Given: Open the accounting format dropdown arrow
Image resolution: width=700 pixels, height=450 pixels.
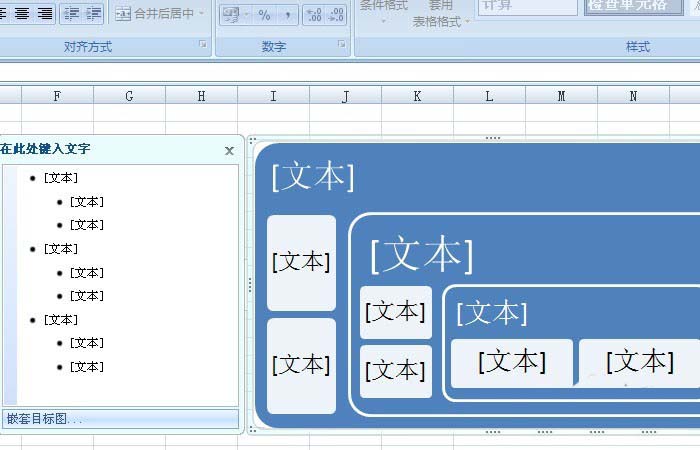Looking at the screenshot, I should point(247,15).
